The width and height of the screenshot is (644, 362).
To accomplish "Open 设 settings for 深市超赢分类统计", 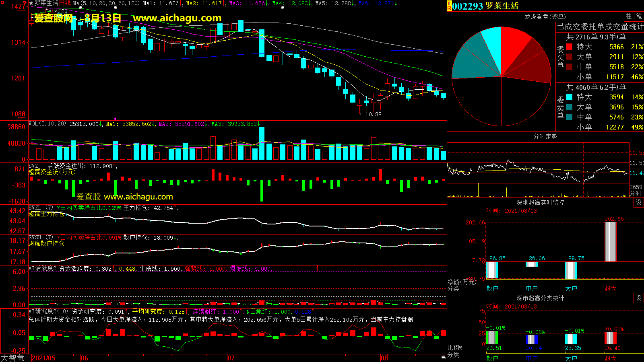I will click(639, 298).
